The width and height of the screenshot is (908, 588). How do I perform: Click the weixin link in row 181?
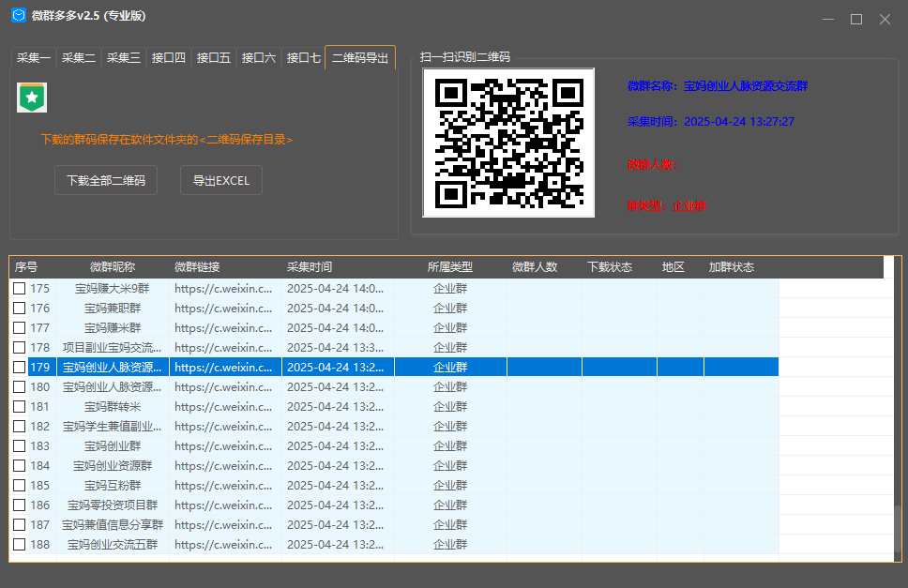click(x=223, y=406)
